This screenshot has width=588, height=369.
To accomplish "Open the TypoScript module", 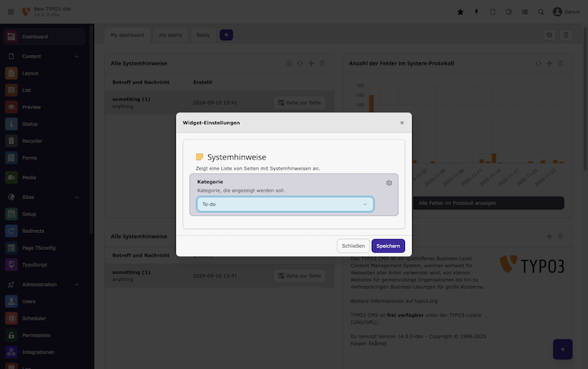I will point(35,264).
